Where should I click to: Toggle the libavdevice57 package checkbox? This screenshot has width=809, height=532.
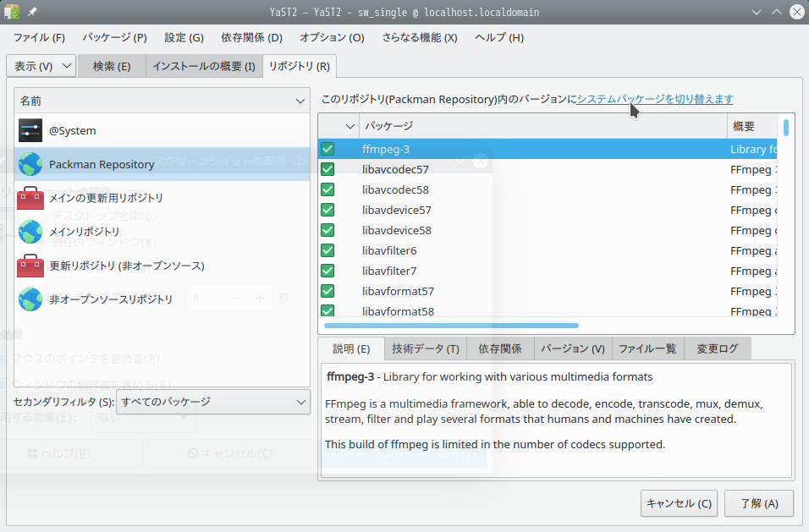click(x=327, y=210)
